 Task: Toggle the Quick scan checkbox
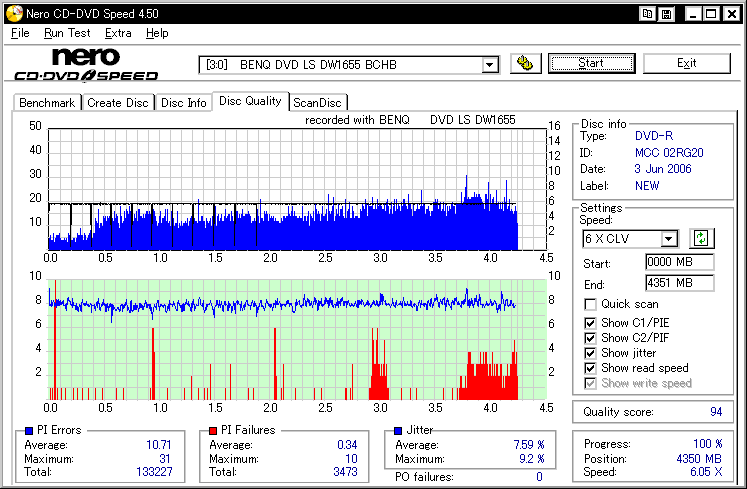click(590, 304)
